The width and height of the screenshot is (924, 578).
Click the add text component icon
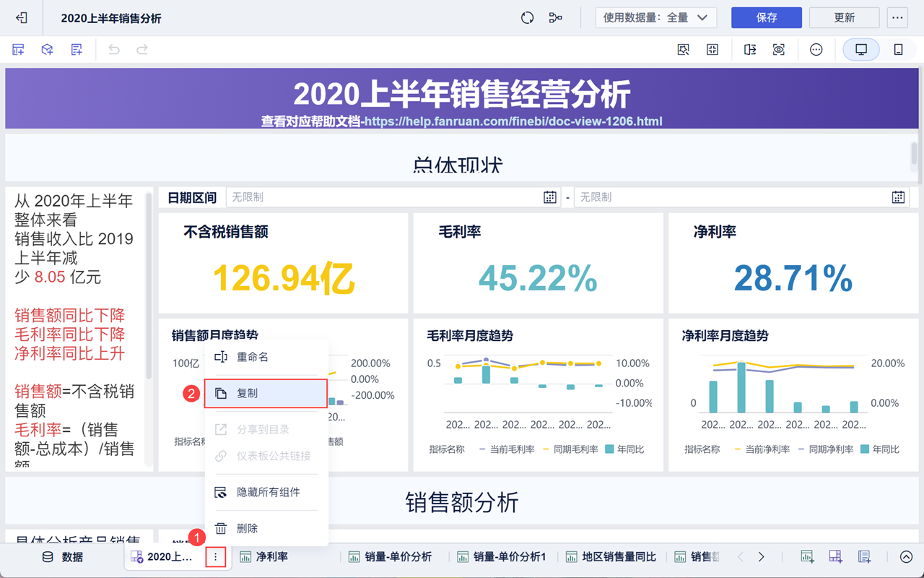77,50
